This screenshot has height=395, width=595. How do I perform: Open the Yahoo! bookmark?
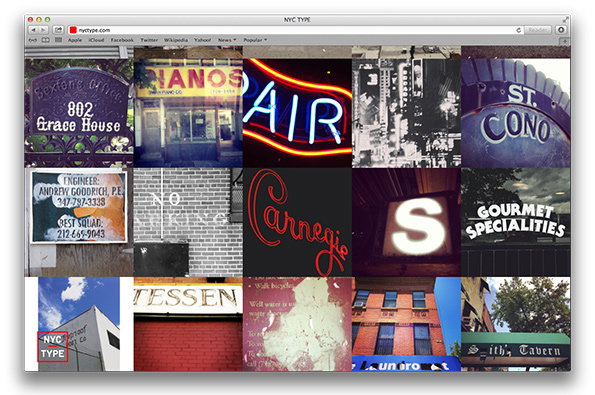(203, 40)
